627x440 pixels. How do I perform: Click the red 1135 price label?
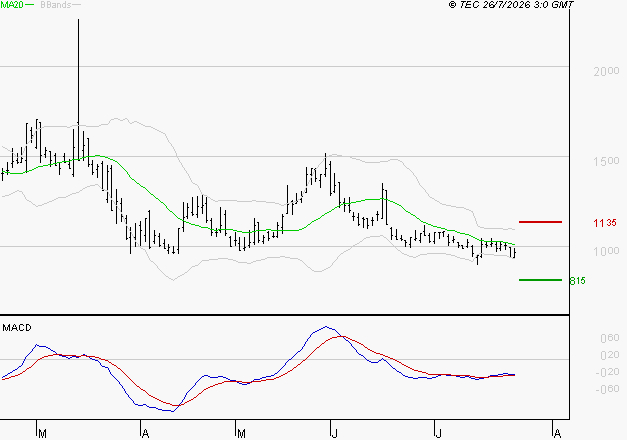[x=605, y=223]
